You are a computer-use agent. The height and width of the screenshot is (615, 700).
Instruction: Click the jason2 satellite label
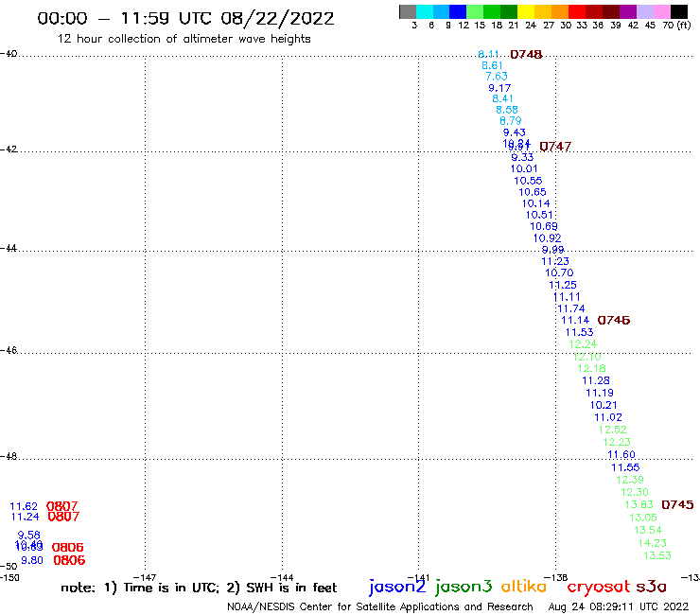click(397, 587)
